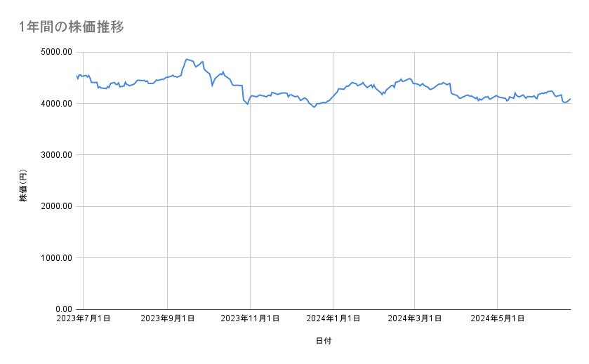Click the 5000.00 y-axis label
The height and width of the screenshot is (364, 589).
coord(58,52)
